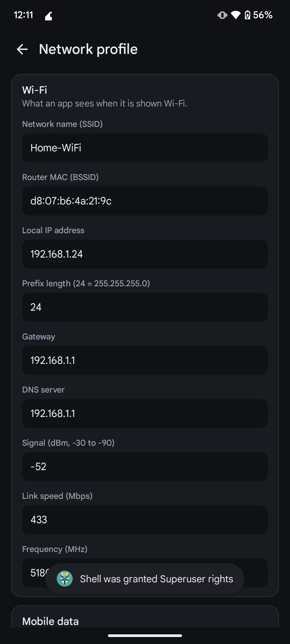Edit the DNS server field
The width and height of the screenshot is (290, 644).
pyautogui.click(x=145, y=414)
